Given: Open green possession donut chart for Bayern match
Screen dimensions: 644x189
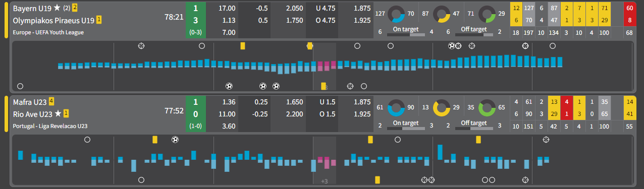Looking at the screenshot, I should 487,14.
